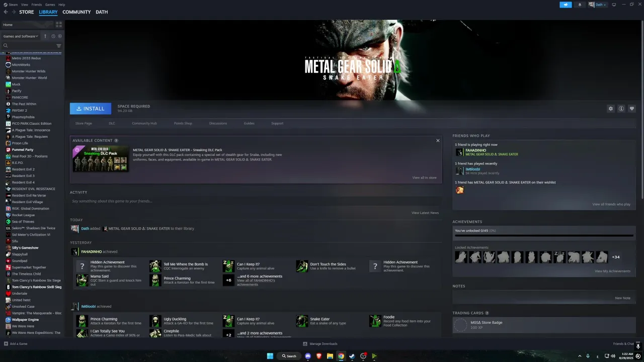Open Friends & Chat
The height and width of the screenshot is (362, 644).
[623, 344]
